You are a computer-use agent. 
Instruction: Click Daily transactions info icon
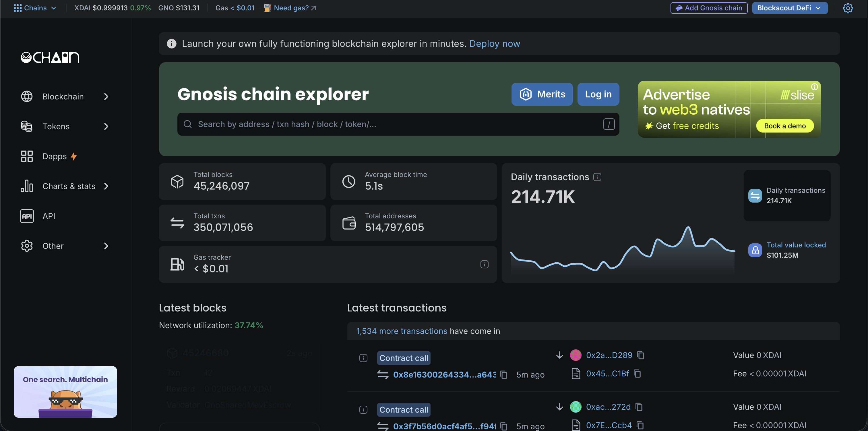coord(597,177)
